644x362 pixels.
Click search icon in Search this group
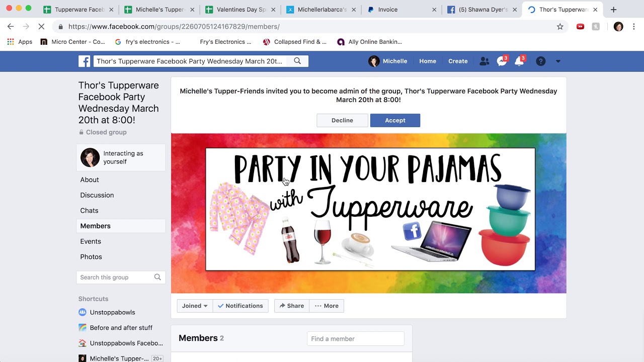(157, 277)
